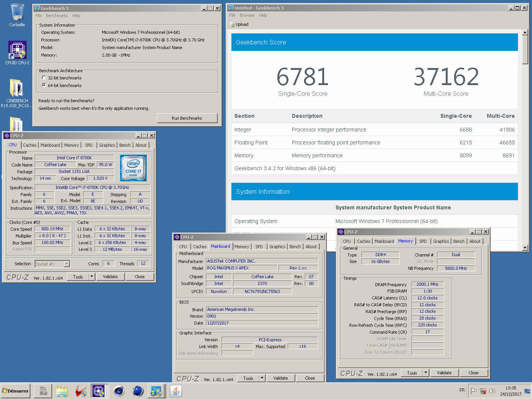Click the red bird taskbar icon

(81, 391)
